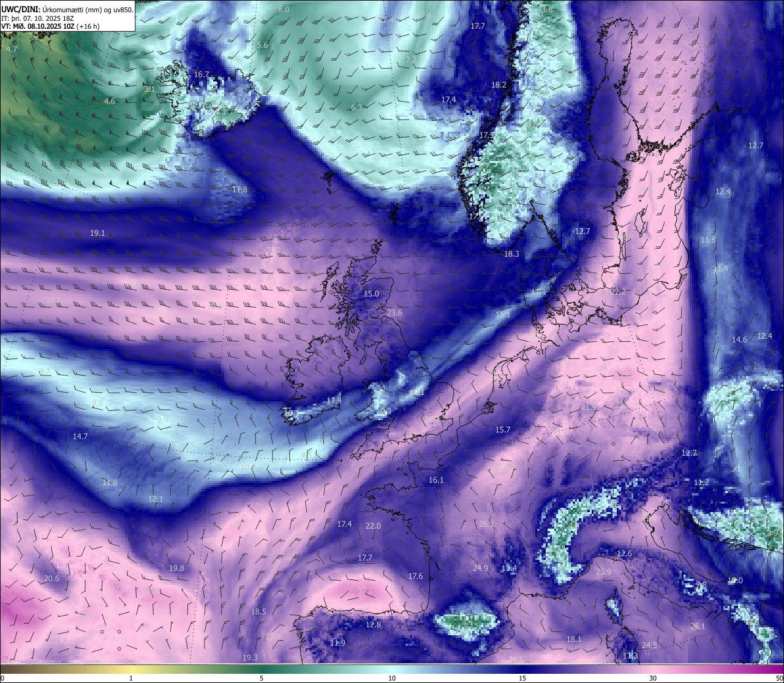The image size is (784, 683).
Task: Click the 12.8 value over Spain
Action: pos(373,625)
